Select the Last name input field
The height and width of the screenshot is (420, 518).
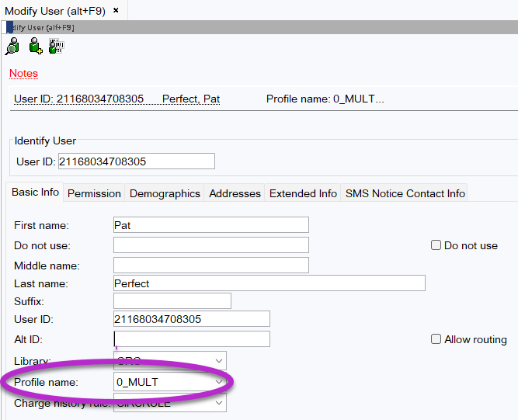click(269, 283)
